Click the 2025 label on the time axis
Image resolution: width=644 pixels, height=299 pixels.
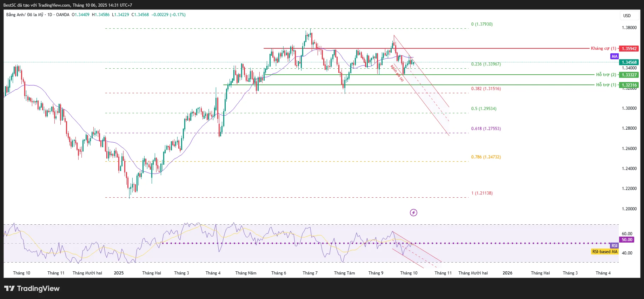tap(119, 273)
